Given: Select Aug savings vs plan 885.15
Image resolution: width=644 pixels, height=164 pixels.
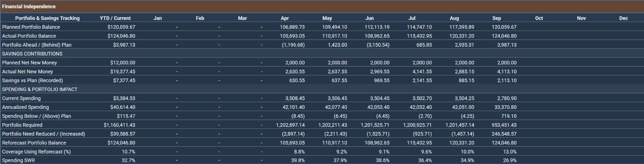Looking at the screenshot, I should 467,81.
